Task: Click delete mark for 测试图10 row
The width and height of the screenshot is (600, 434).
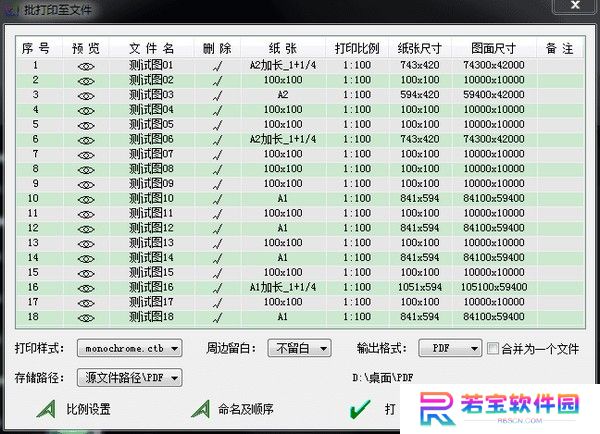Action: (217, 199)
